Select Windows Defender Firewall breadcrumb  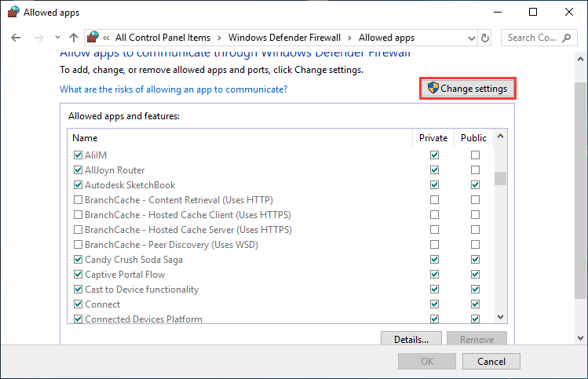pos(284,38)
